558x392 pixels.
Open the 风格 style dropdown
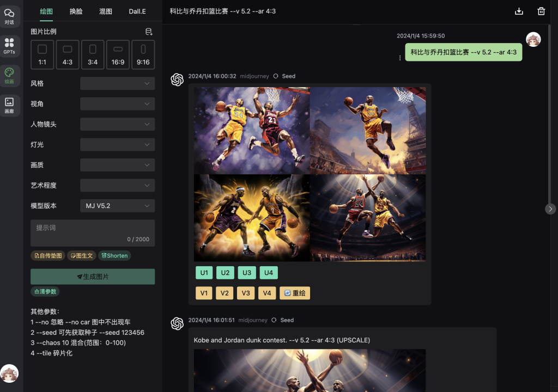117,83
